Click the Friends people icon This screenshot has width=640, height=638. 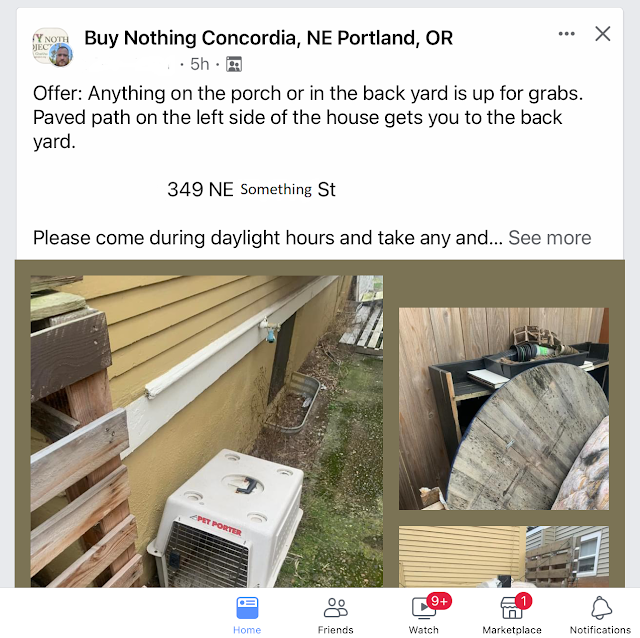point(336,608)
